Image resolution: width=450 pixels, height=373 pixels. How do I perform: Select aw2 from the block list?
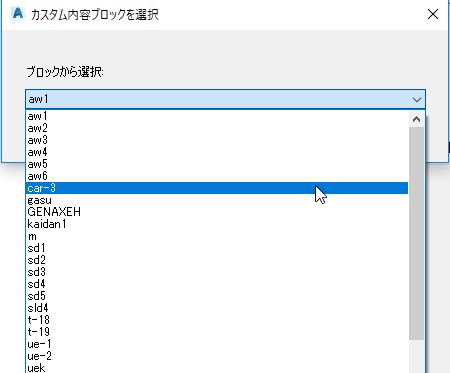pos(217,128)
